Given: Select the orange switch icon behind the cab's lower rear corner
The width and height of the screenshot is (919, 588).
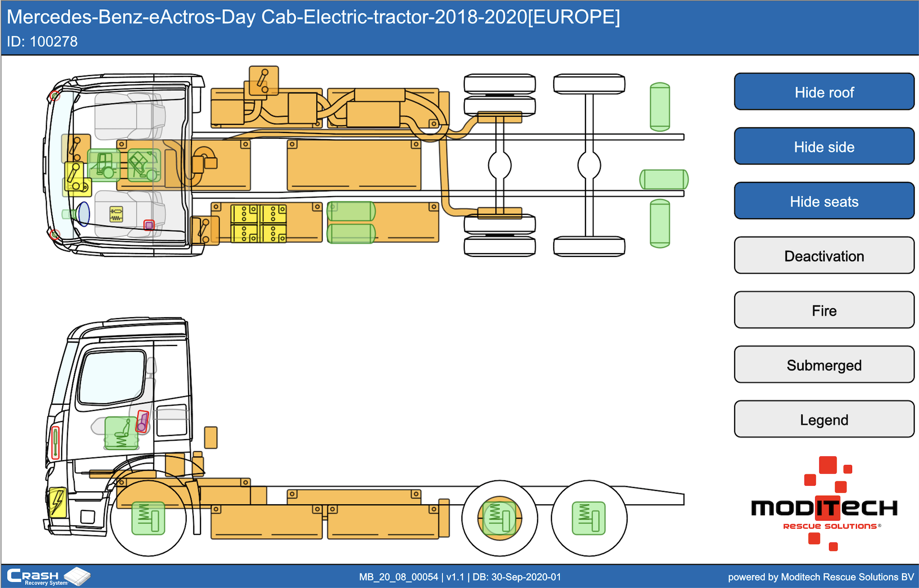Looking at the screenshot, I should coord(205,230).
